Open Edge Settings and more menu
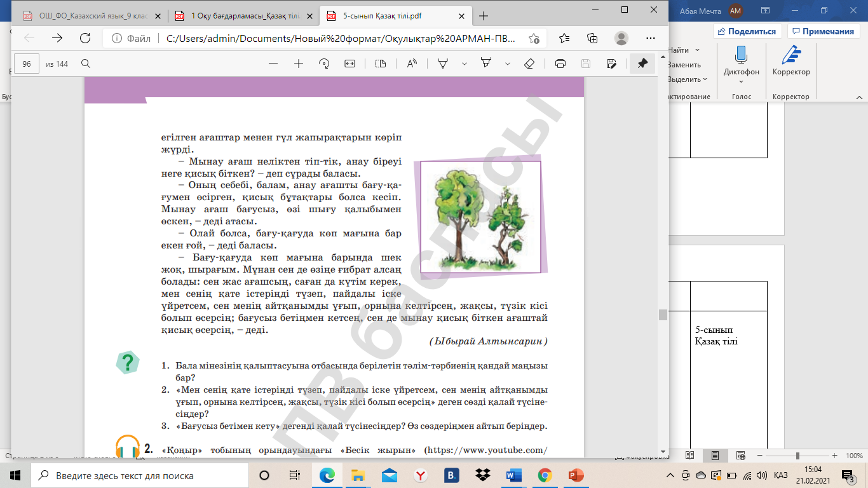The width and height of the screenshot is (868, 488). (x=649, y=38)
